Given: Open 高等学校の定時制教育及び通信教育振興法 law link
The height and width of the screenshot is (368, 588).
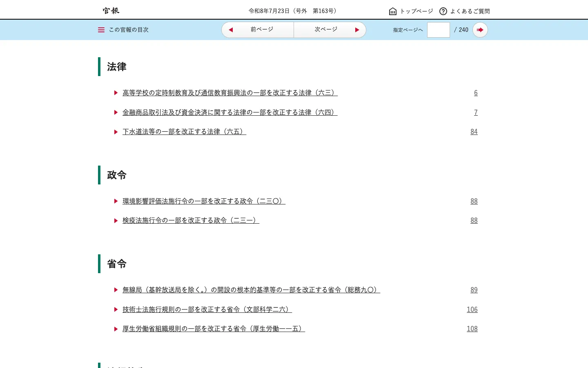Looking at the screenshot, I should (230, 93).
